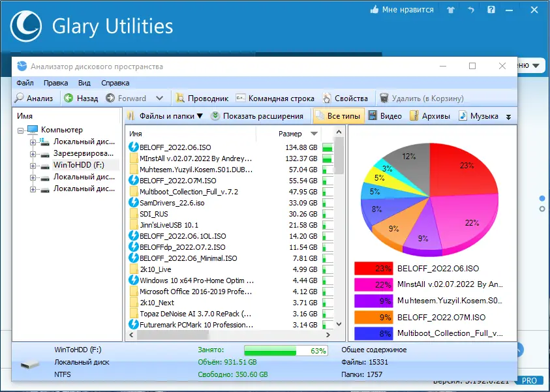Expand the first Локальный диск node
550x392 pixels.
click(x=33, y=142)
